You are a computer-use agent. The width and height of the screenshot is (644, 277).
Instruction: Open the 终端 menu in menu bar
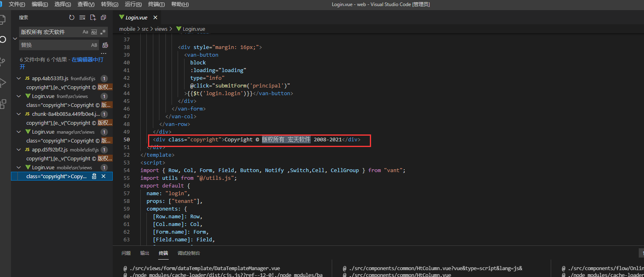click(156, 4)
